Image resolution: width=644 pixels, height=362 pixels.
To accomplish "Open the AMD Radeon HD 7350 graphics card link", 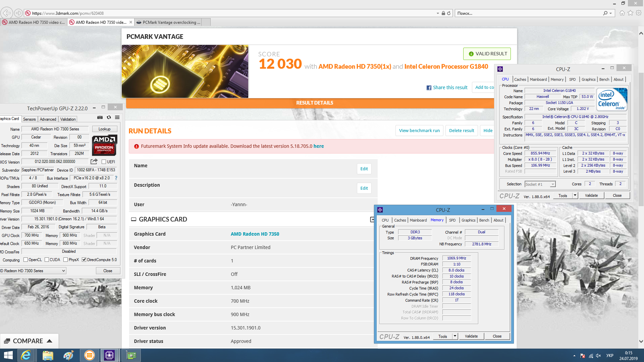I will click(x=255, y=234).
